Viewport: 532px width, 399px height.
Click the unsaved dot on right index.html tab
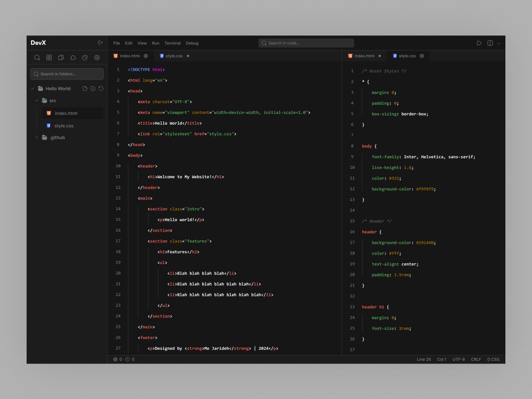coord(380,56)
